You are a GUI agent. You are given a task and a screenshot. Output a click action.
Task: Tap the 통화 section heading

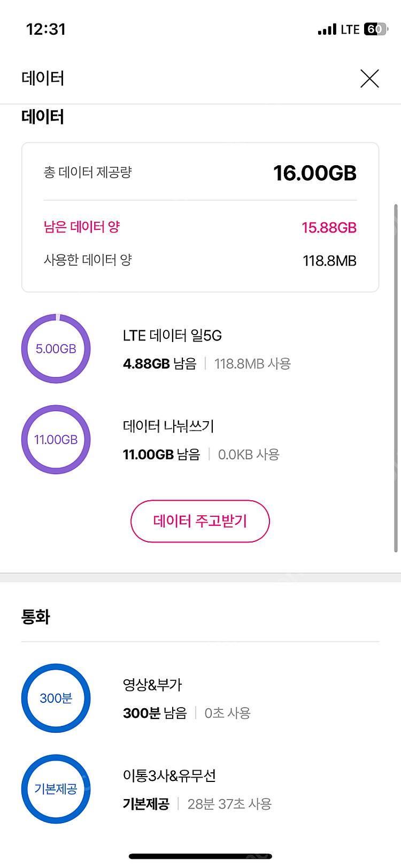36,617
